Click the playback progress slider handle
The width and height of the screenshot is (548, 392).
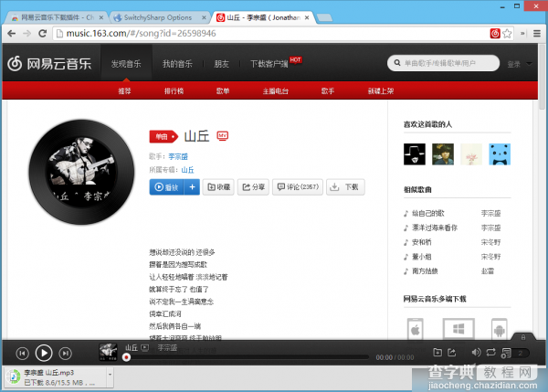pyautogui.click(x=127, y=357)
